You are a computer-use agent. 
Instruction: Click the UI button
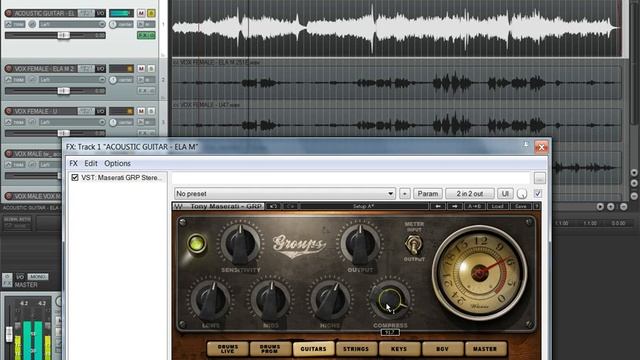click(x=505, y=193)
